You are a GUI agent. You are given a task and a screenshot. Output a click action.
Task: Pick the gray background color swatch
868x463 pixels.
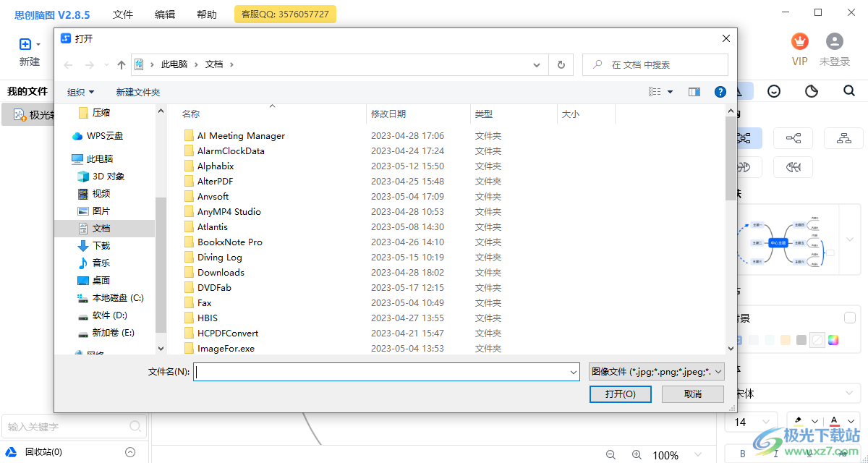[x=801, y=340]
